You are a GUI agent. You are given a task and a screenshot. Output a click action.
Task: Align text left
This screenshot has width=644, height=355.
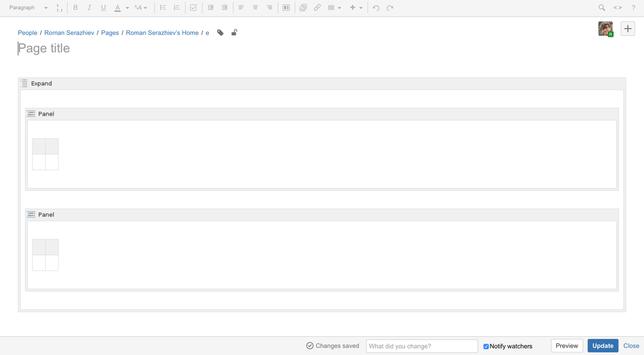pyautogui.click(x=242, y=8)
